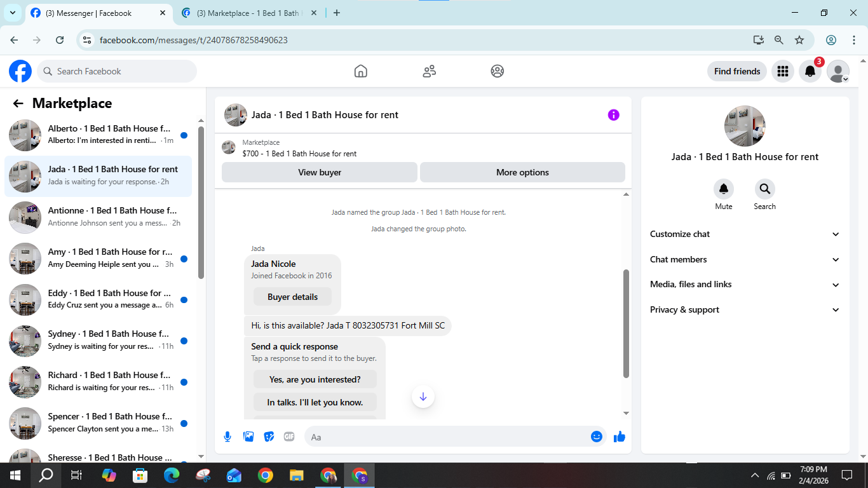Expand Media, files and links section
Image resolution: width=868 pixels, height=488 pixels.
(x=745, y=285)
